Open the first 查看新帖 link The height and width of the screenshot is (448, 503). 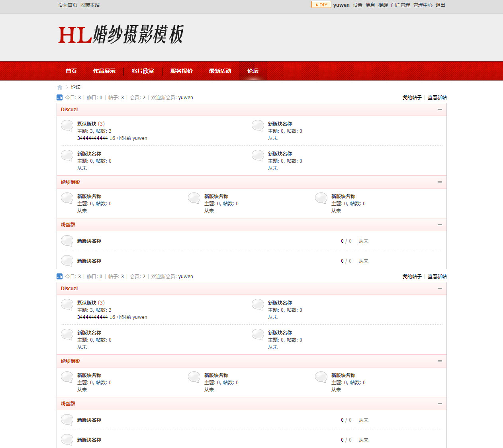point(437,98)
